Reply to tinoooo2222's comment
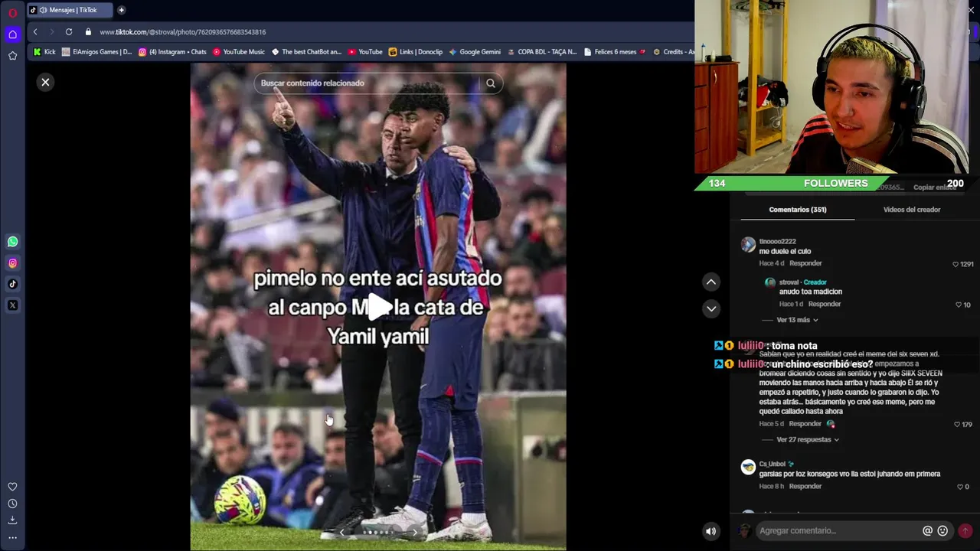This screenshot has height=551, width=980. coord(805,263)
